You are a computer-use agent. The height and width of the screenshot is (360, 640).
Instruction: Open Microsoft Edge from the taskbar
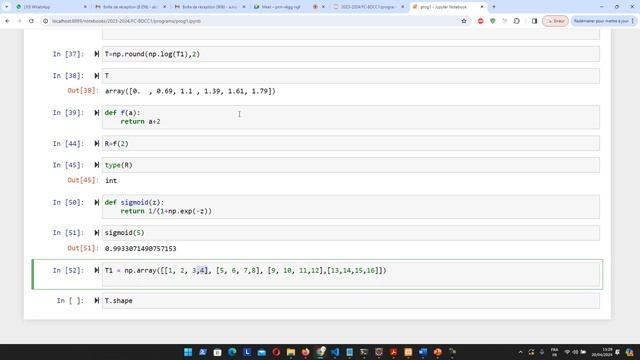point(232,352)
